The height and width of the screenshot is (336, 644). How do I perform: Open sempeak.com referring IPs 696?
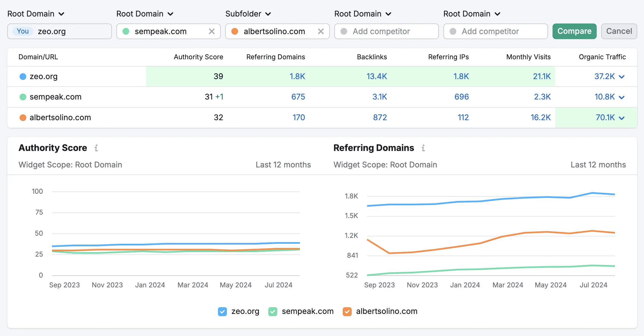pos(462,97)
